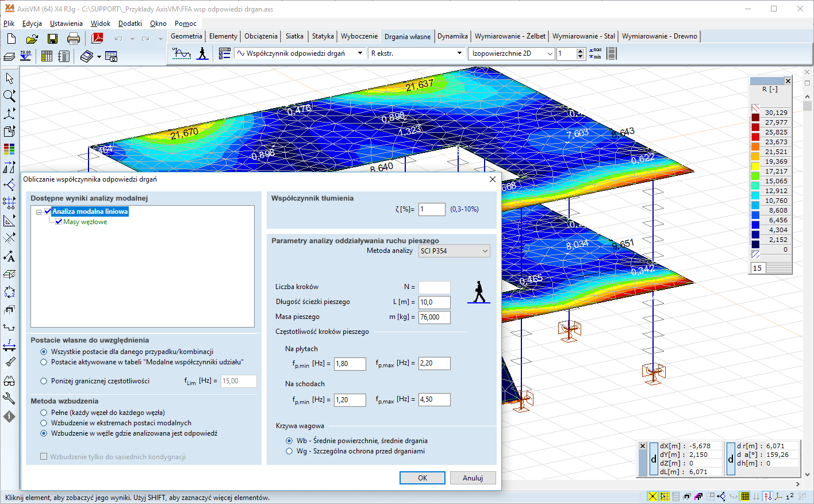
Task: Open the 'Izopowierzchnie 2D' display mode dropdown
Action: (x=511, y=53)
